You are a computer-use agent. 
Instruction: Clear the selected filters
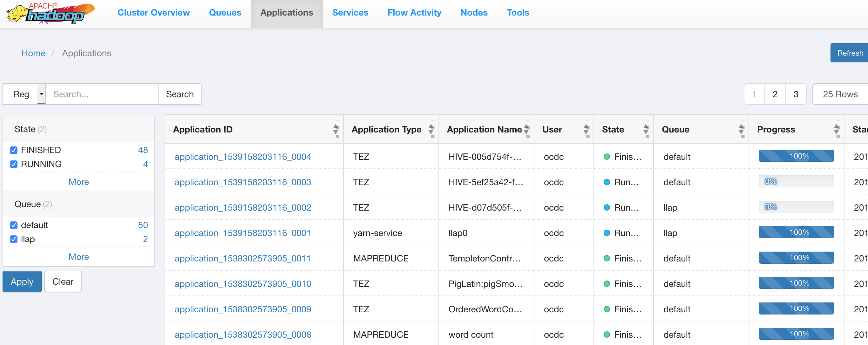[x=63, y=282]
